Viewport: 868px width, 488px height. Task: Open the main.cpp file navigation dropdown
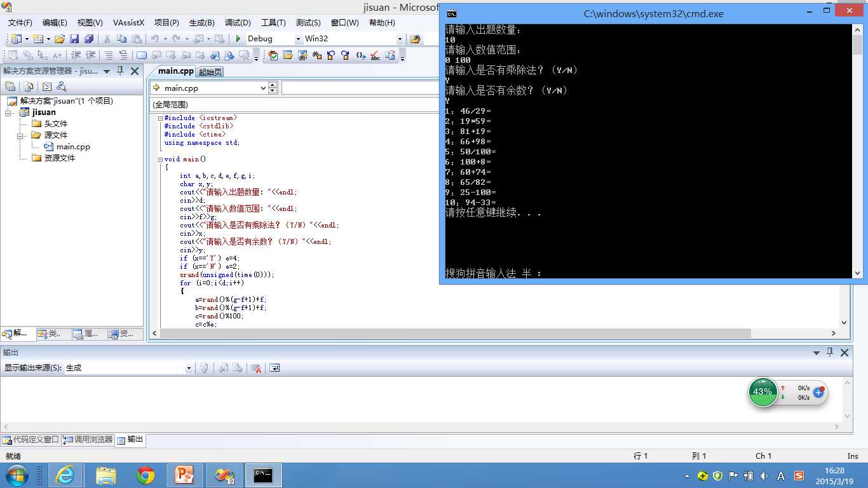263,88
